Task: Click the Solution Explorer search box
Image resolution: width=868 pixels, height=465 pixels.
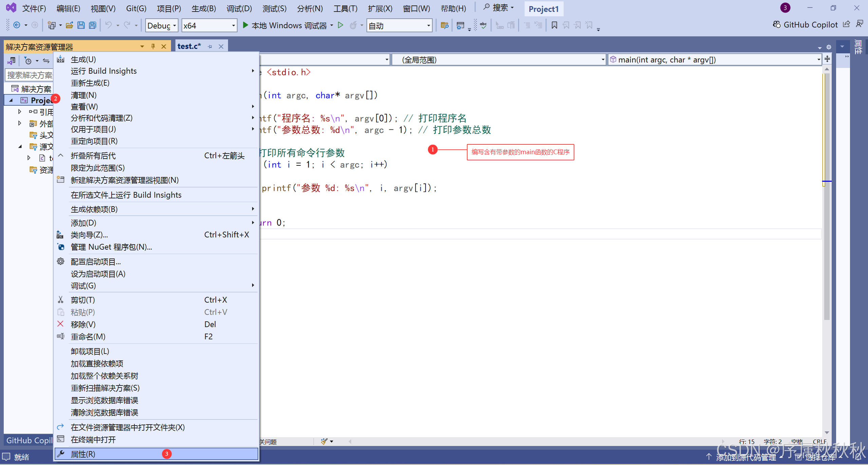Action: (29, 75)
